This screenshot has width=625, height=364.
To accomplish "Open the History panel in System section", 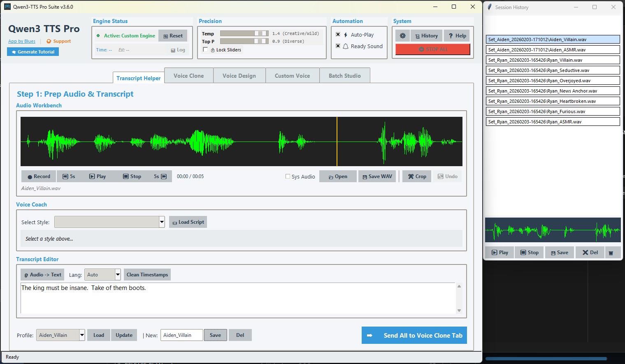I will [426, 35].
